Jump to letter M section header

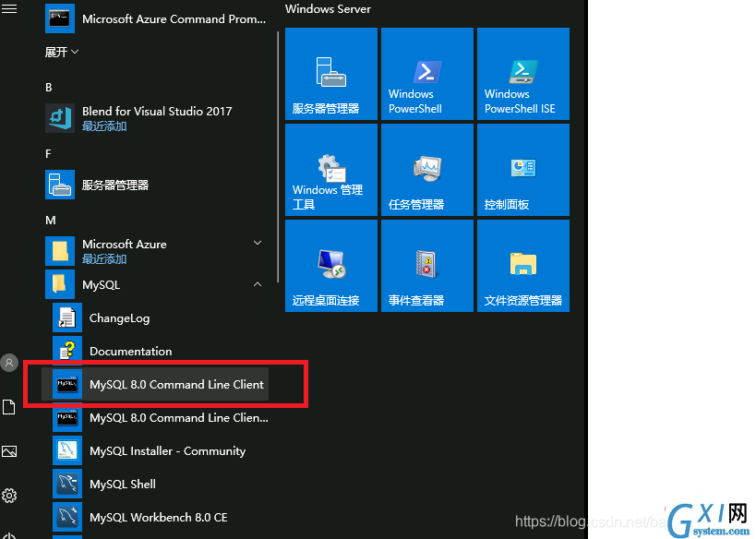tap(51, 221)
